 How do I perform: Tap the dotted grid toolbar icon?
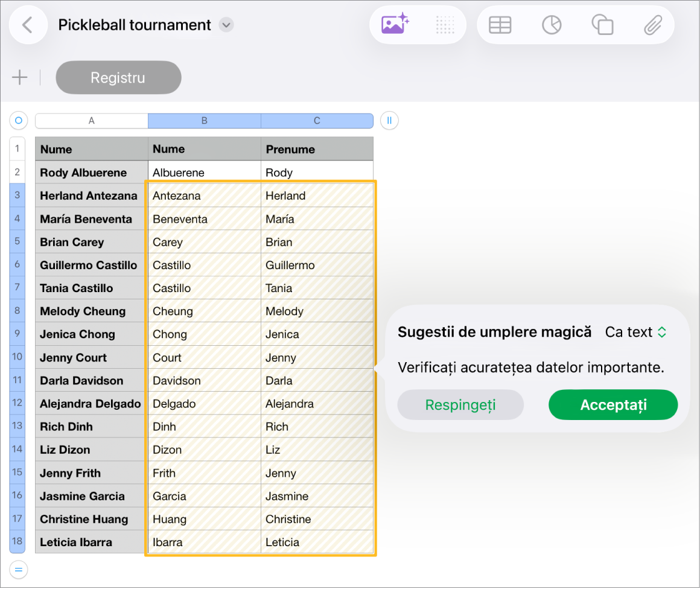[445, 25]
